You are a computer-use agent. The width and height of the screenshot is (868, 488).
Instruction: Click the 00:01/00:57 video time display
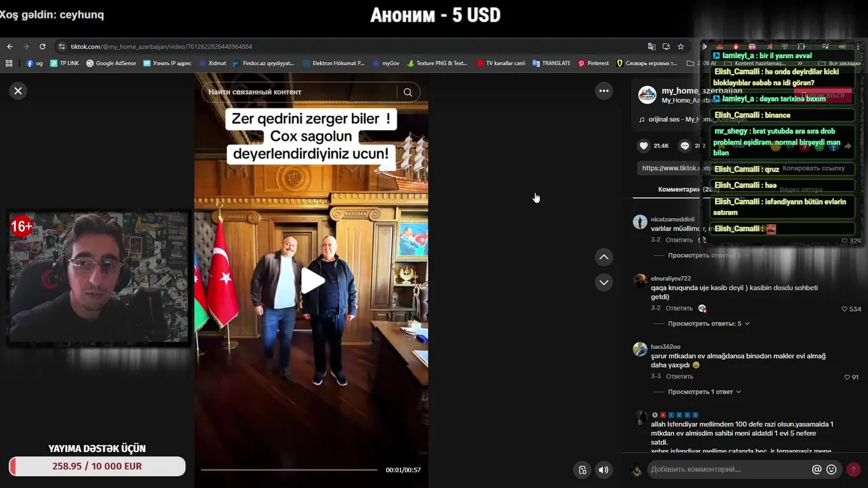(x=403, y=470)
